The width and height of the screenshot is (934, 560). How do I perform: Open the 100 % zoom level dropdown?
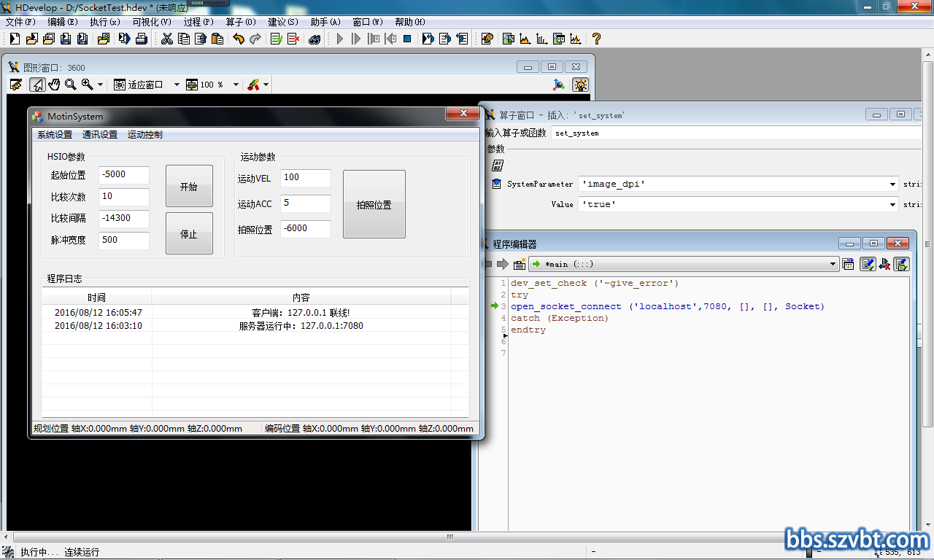click(x=236, y=85)
